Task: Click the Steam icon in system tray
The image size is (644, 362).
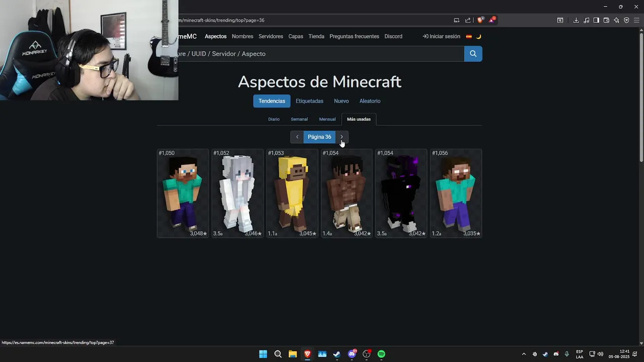Action: 545,354
